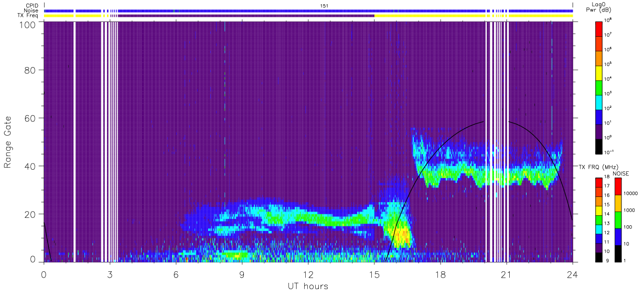Click Range Gate tick 40
The width and height of the screenshot is (644, 297).
point(30,166)
